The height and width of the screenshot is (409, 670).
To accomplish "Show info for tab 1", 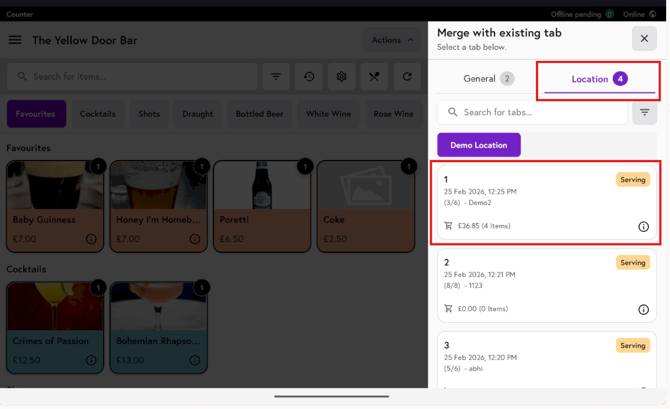I will point(643,227).
